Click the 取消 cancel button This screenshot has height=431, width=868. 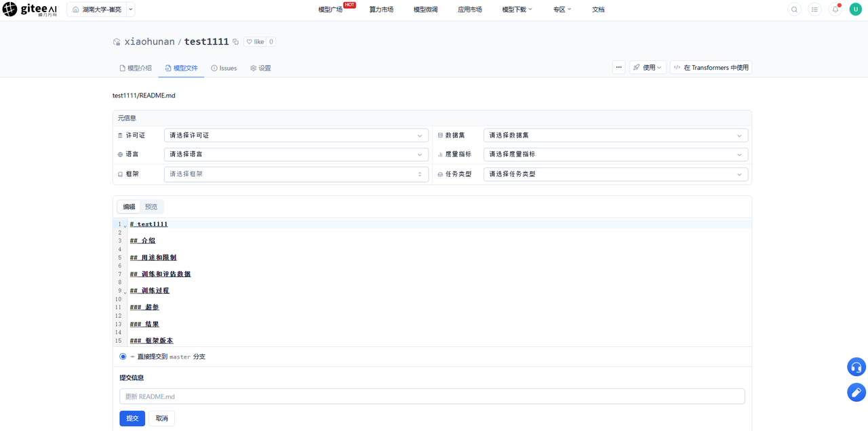pyautogui.click(x=162, y=418)
